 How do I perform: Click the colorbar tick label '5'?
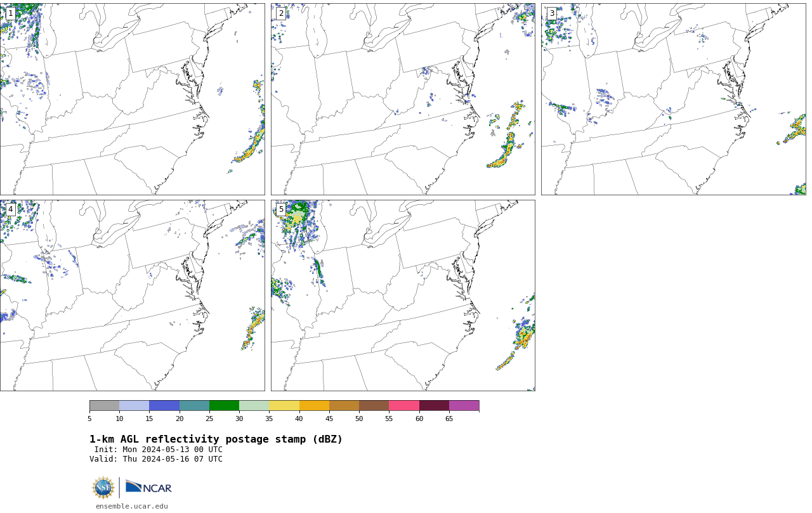coord(89,419)
